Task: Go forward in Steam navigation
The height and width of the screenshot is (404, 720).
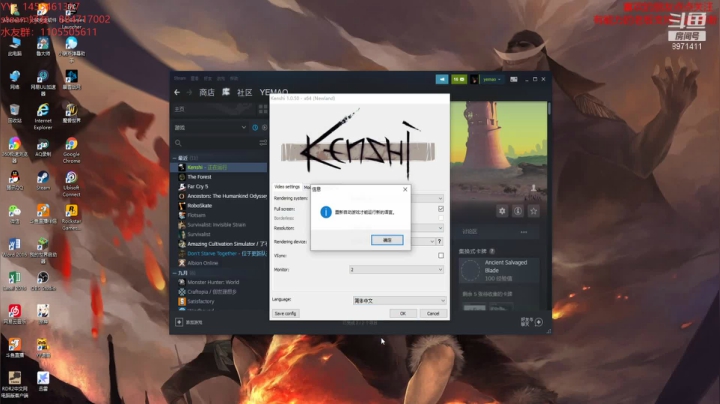Action: (189, 92)
